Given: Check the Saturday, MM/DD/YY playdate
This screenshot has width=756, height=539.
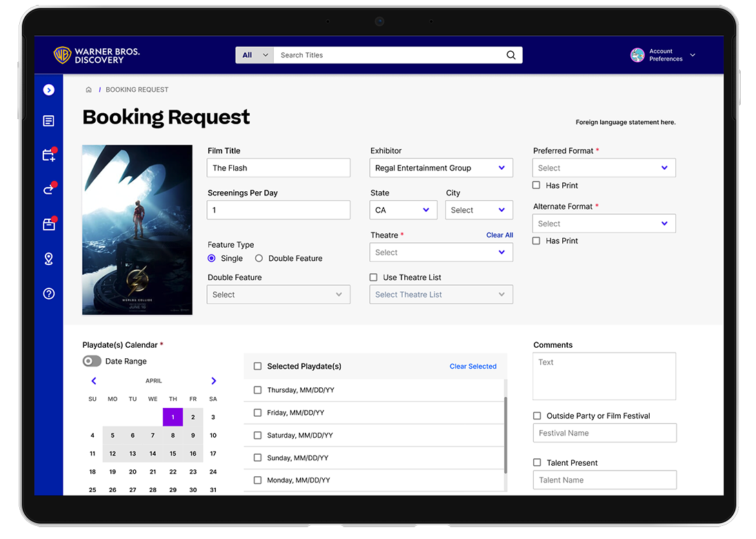Looking at the screenshot, I should point(257,435).
